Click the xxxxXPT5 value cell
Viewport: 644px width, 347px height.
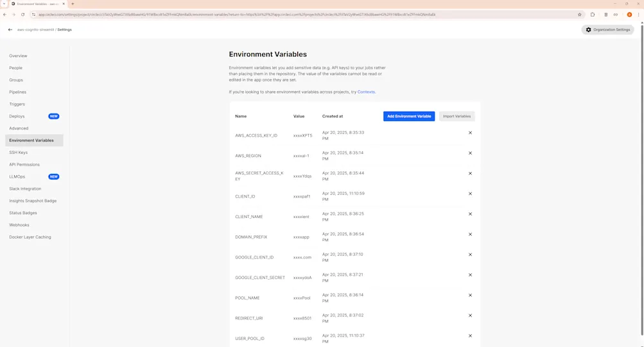point(302,135)
